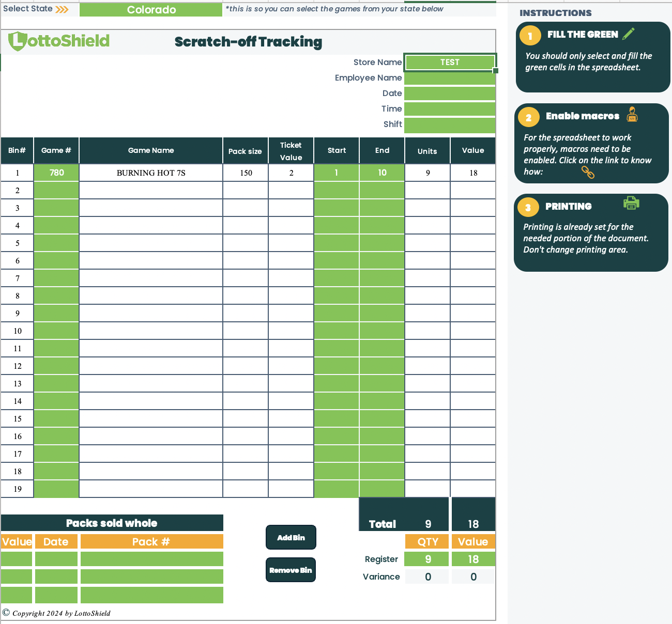Viewport: 672px width, 624px height.
Task: Select the Game # cell for bin 2
Action: [x=56, y=190]
